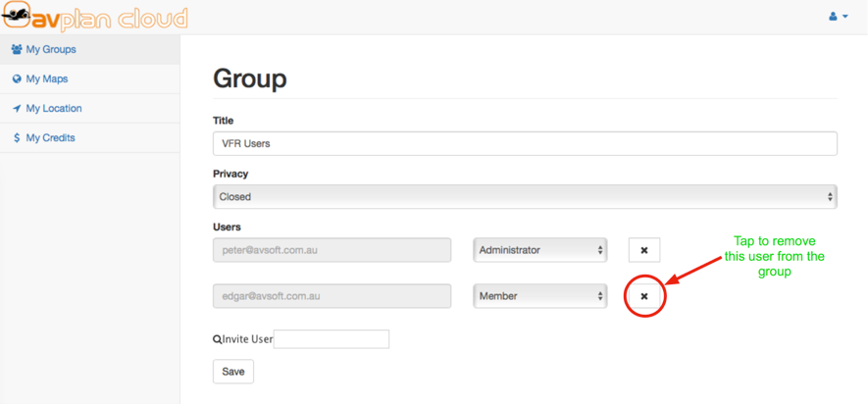This screenshot has width=868, height=404.
Task: Open the user account menu icon
Action: click(838, 17)
